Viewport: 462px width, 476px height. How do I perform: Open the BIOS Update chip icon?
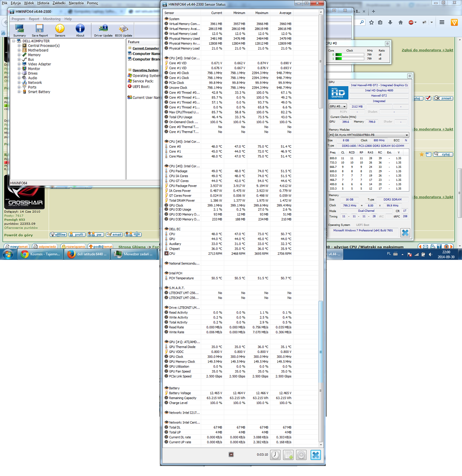tap(124, 30)
